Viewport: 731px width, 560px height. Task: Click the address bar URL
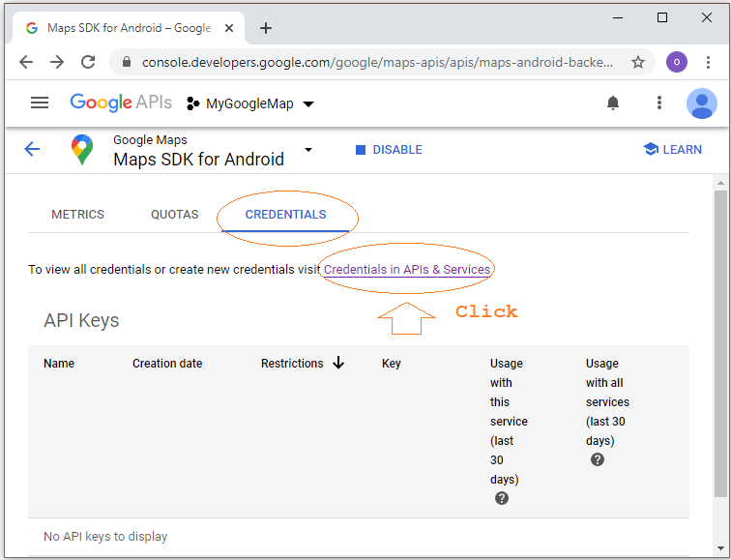(377, 62)
